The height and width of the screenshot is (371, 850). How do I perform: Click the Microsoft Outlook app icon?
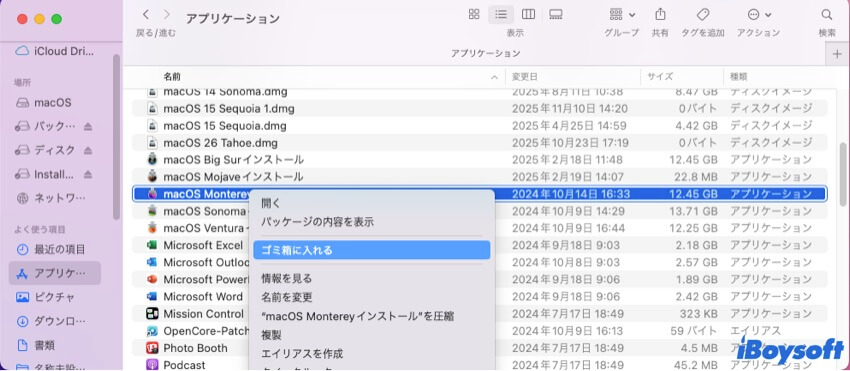152,263
